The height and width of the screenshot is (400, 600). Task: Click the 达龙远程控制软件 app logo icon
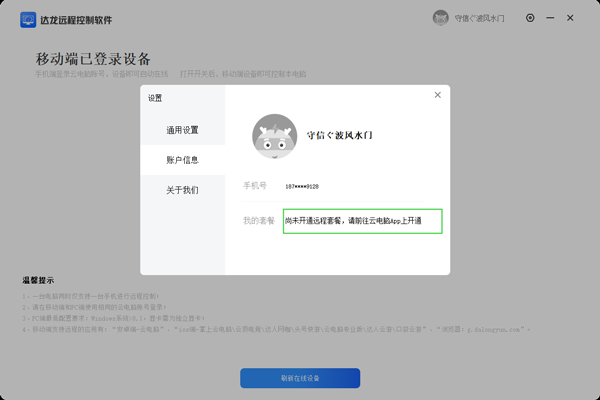(28, 20)
